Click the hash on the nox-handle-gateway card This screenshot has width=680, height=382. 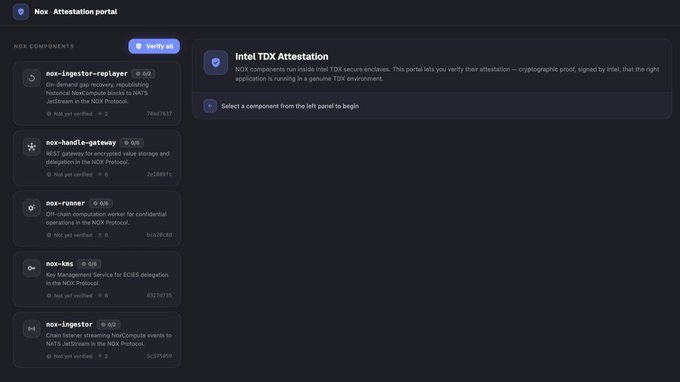pyautogui.click(x=159, y=174)
